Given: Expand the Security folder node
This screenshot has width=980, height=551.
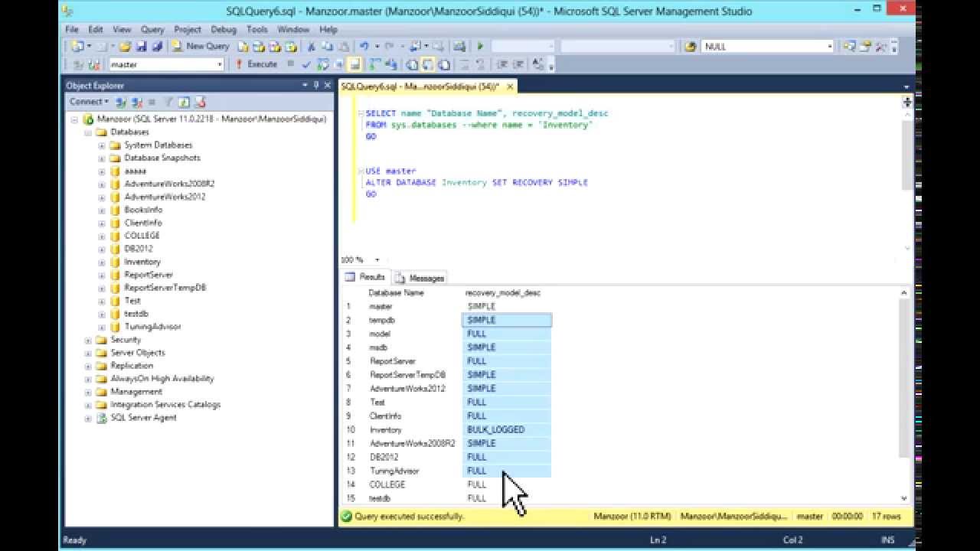Looking at the screenshot, I should 88,341.
